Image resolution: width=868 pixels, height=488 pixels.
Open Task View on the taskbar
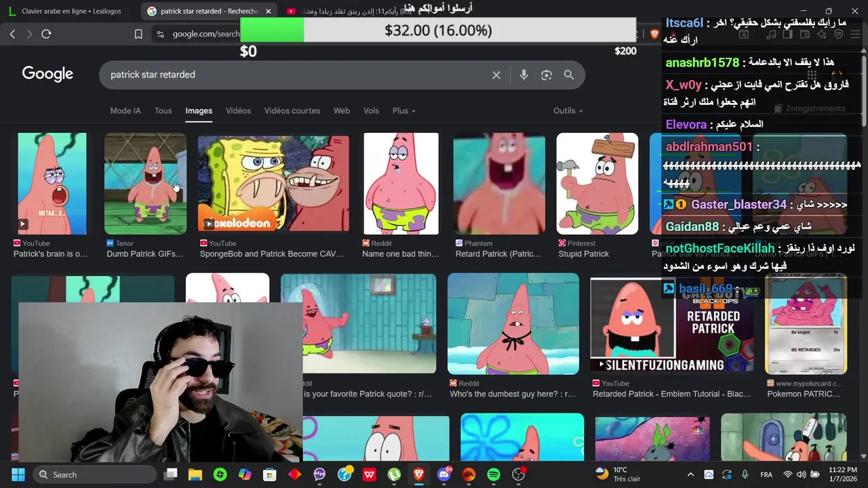point(171,474)
